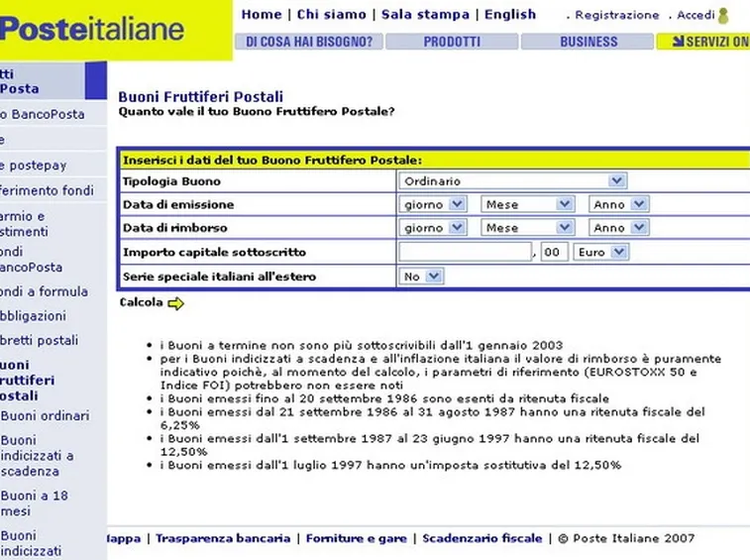Click the © Poste Italiane 2007 text
This screenshot has height=560, width=750.
point(626,538)
